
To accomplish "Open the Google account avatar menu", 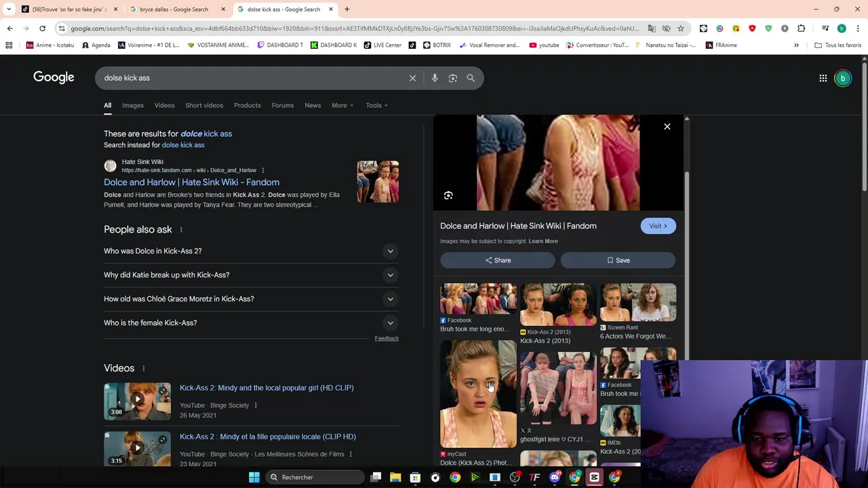I will point(843,78).
